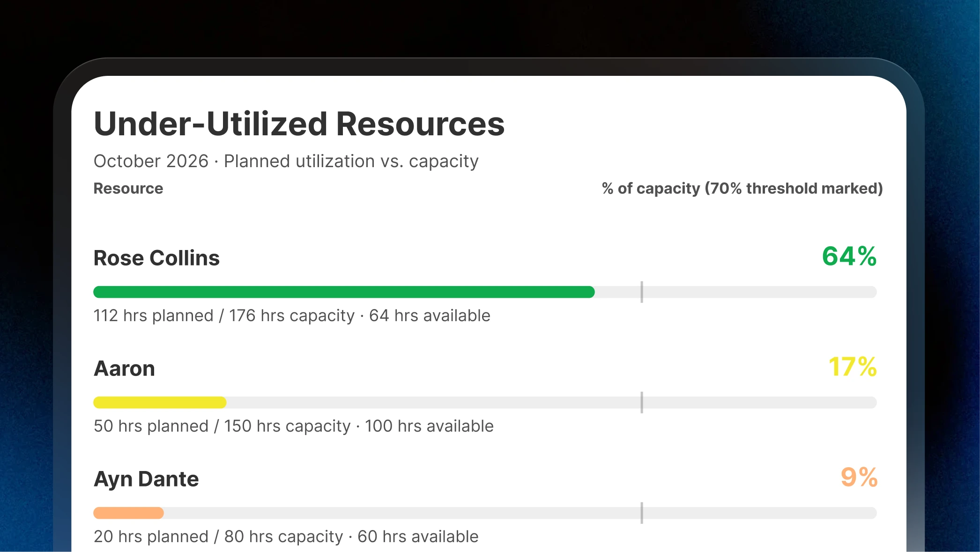Click the green 64% utilization value

(x=849, y=256)
